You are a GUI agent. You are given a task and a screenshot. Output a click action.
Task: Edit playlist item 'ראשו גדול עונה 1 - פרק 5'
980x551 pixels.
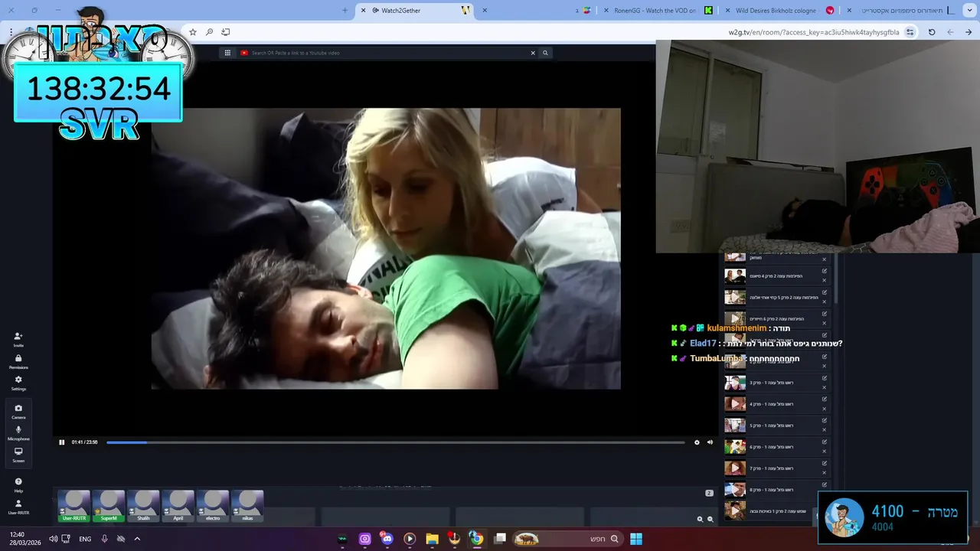point(825,421)
